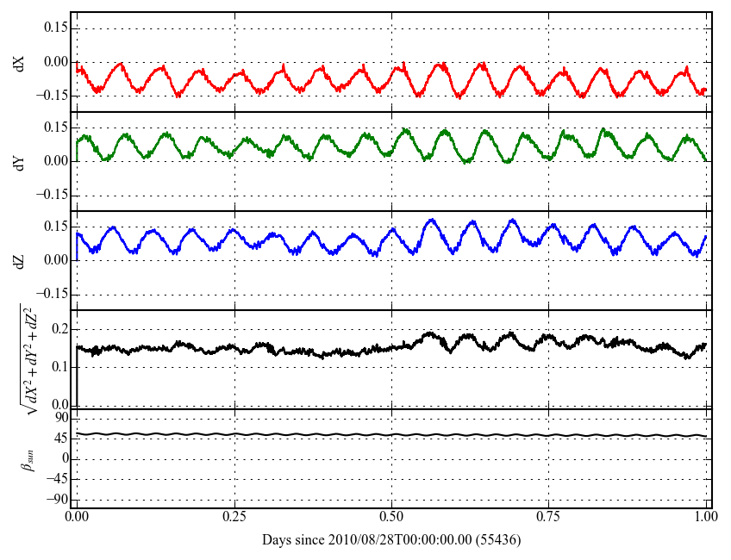Click the 0.1 tick in the magnitude panel

59,367
